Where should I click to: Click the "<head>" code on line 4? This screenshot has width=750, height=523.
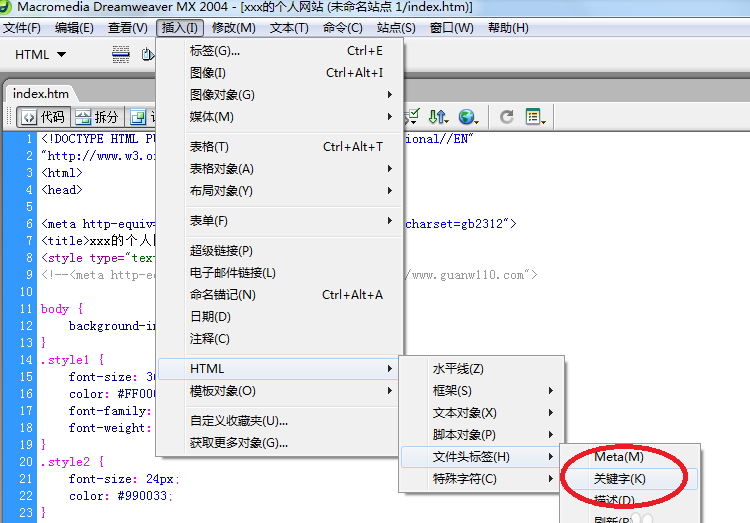tap(62, 190)
